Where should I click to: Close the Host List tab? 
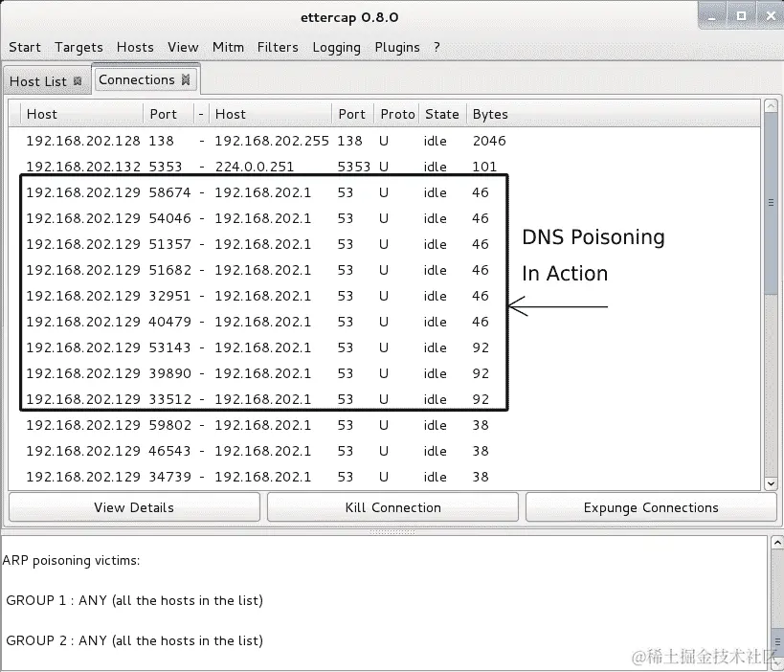point(78,81)
